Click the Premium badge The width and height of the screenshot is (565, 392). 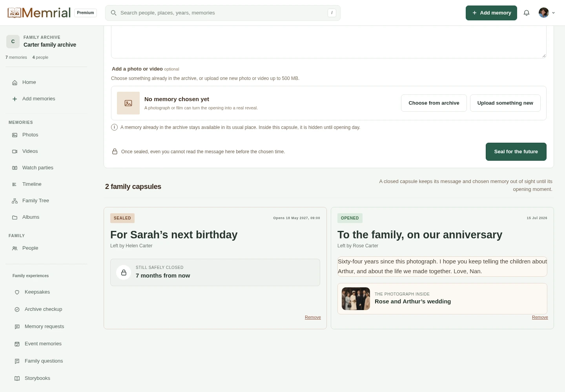[86, 13]
